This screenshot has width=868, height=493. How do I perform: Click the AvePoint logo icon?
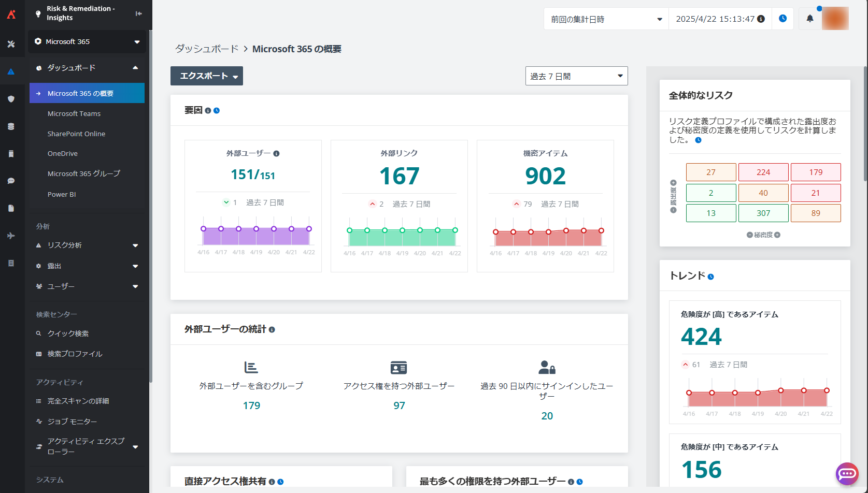coord(11,14)
